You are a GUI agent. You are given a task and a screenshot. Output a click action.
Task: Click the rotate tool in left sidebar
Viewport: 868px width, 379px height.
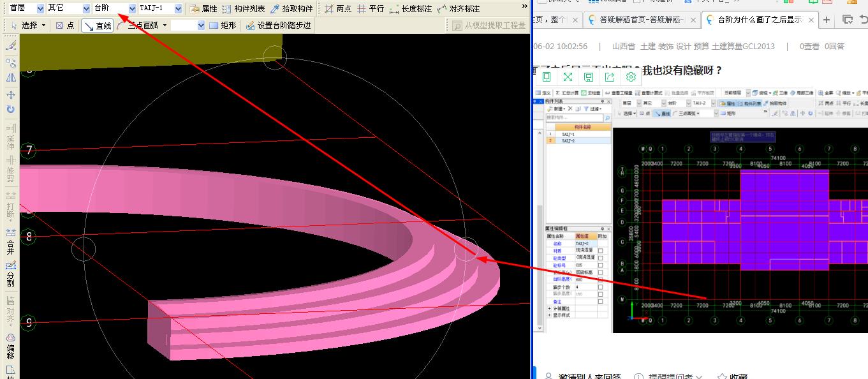click(x=11, y=110)
